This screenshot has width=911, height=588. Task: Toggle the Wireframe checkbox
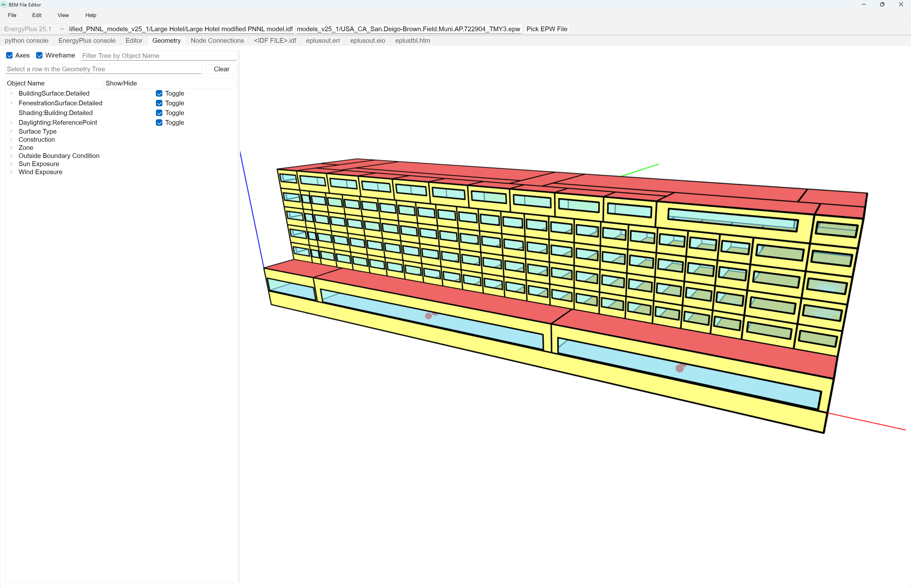39,55
